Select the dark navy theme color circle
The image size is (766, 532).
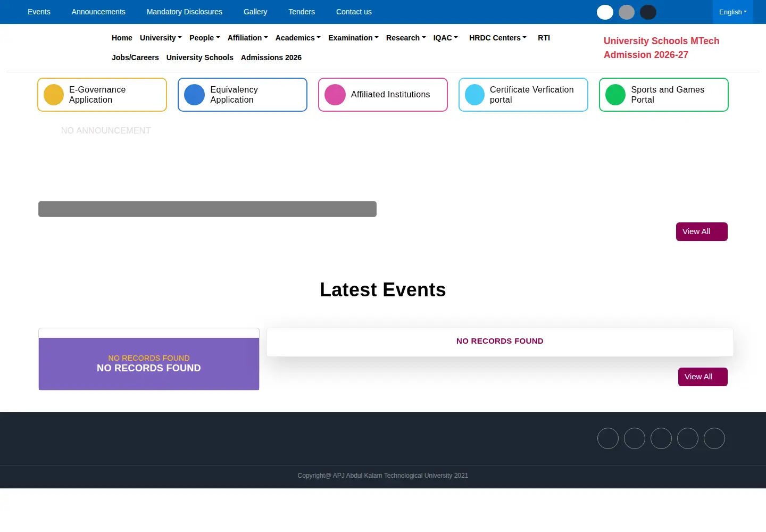coord(648,12)
